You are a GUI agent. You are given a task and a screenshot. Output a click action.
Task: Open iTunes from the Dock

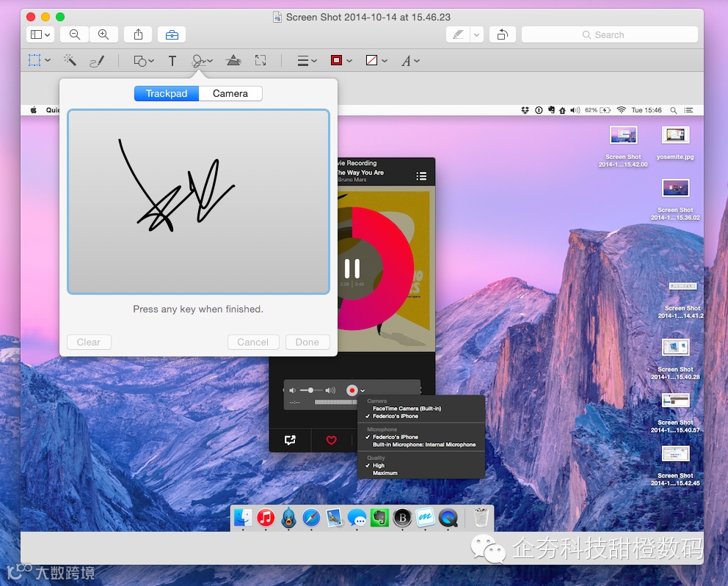coord(266,518)
